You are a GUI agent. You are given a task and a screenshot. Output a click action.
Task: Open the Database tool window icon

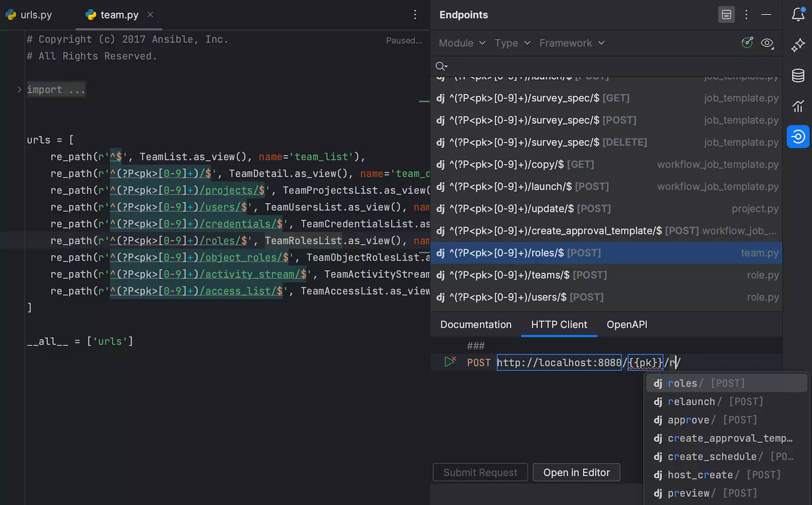pos(798,76)
